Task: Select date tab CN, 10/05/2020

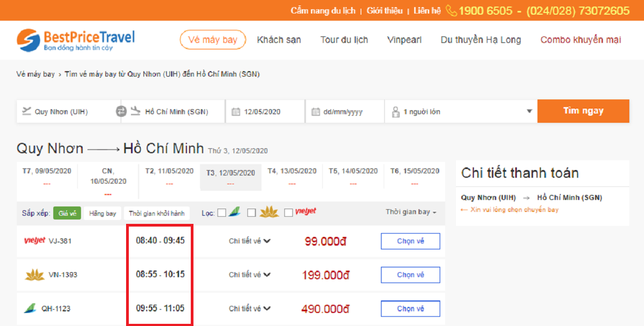Action: pos(108,181)
